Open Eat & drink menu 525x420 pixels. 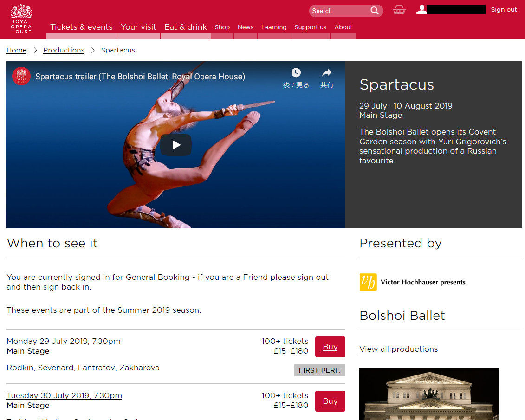(186, 27)
